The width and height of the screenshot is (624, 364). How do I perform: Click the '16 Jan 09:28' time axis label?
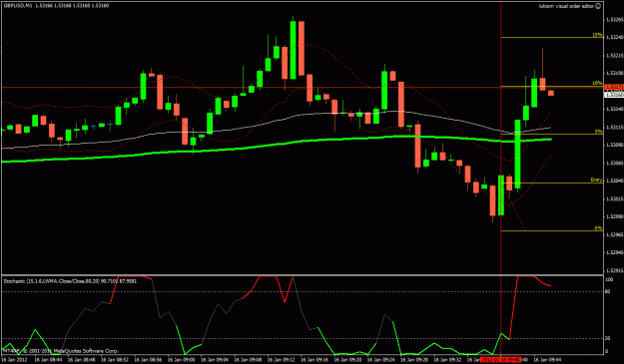point(414,360)
